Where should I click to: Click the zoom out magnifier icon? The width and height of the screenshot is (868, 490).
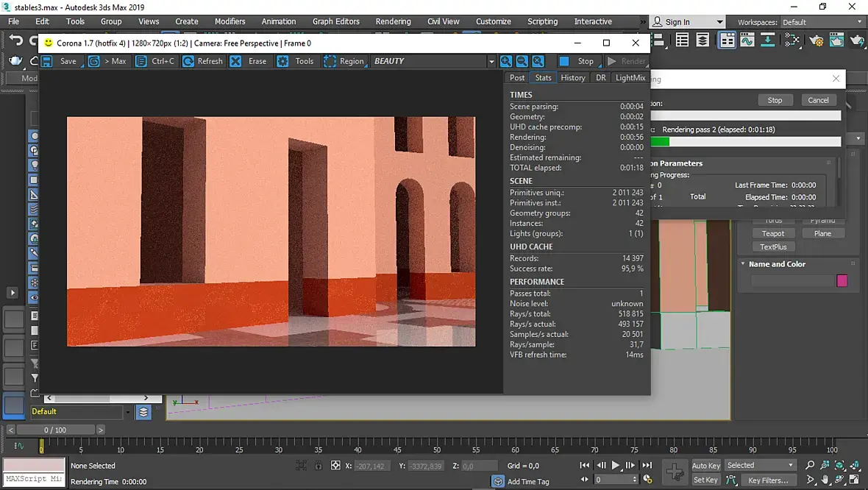point(522,61)
